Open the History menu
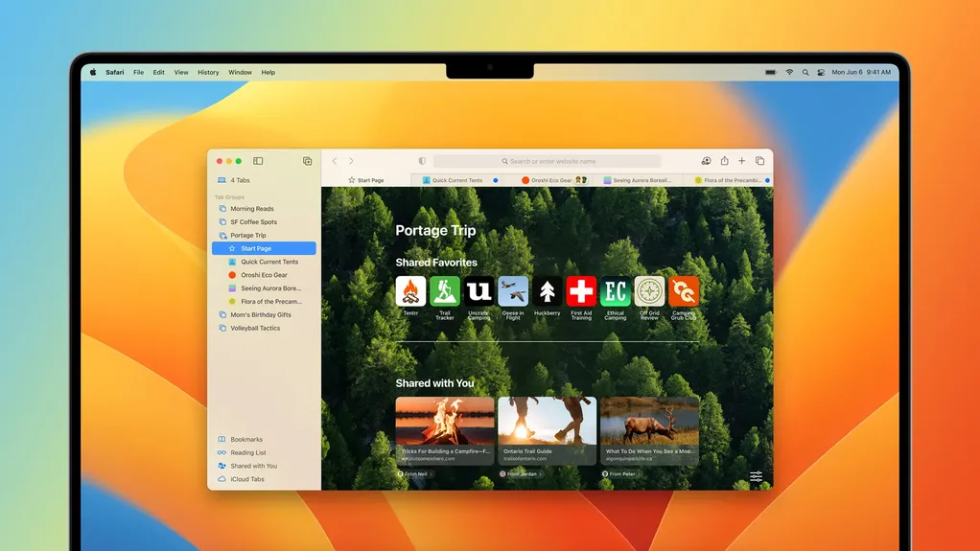980x551 pixels. 208,73
